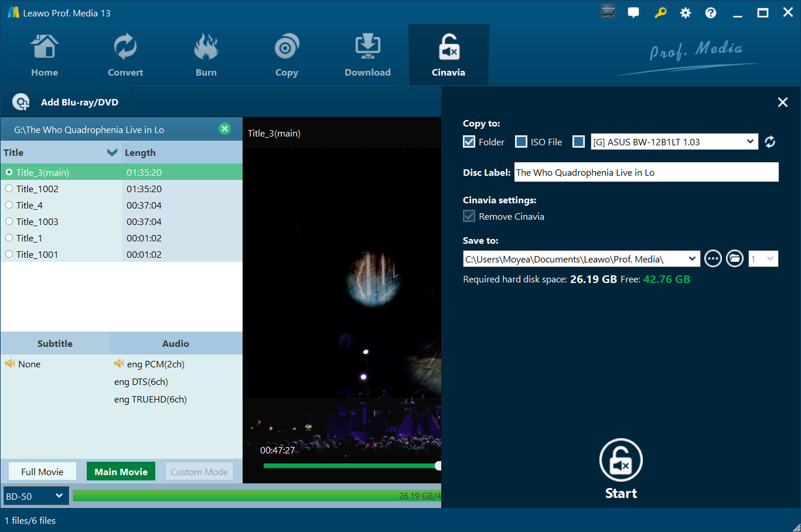The width and height of the screenshot is (801, 532).
Task: Open the feedback chat bubble icon
Action: tap(633, 13)
